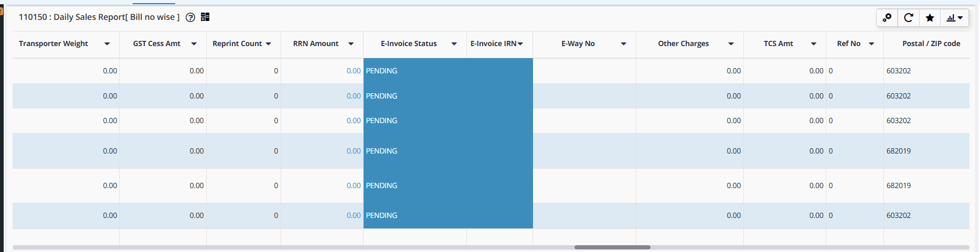Image resolution: width=980 pixels, height=252 pixels.
Task: Click the horizontal scrollbar thumb
Action: 612,247
